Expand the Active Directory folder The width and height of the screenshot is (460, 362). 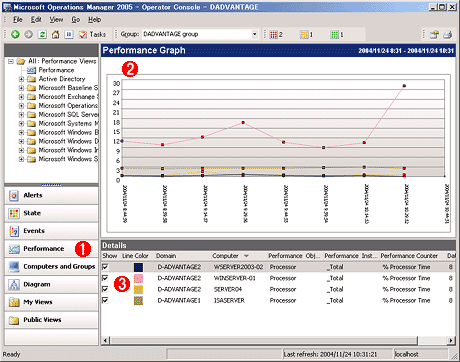(21, 79)
